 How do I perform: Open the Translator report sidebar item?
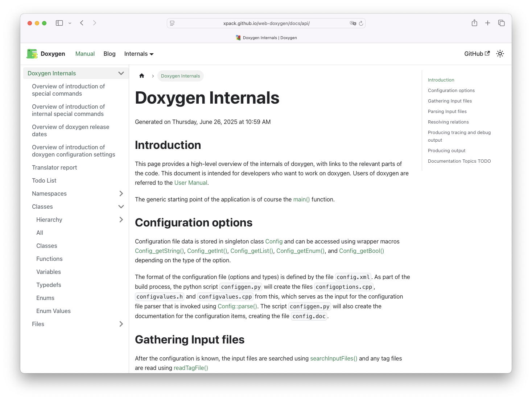54,167
